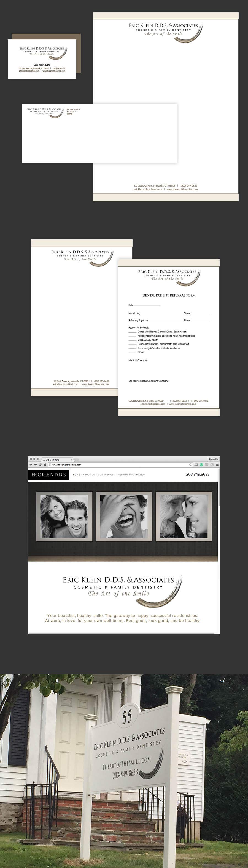Bookmark the page with the star icon
The width and height of the screenshot is (248, 868).
coord(190,465)
